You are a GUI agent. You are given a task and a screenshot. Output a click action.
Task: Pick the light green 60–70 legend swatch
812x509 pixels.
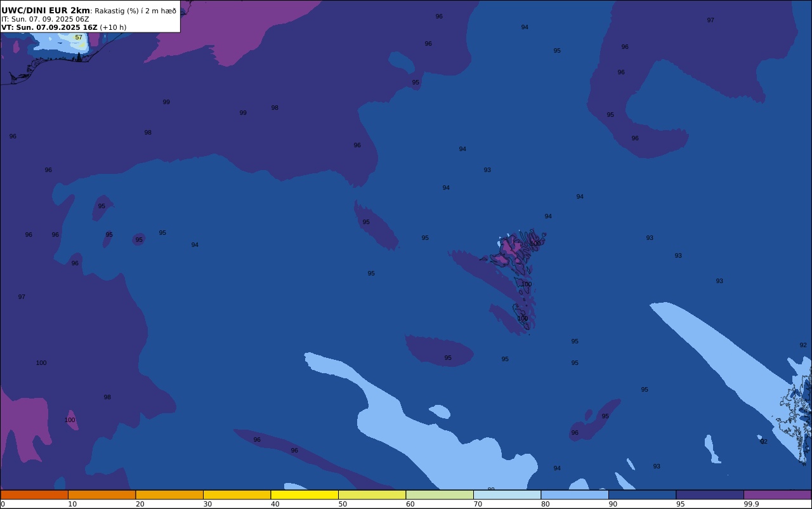click(440, 494)
